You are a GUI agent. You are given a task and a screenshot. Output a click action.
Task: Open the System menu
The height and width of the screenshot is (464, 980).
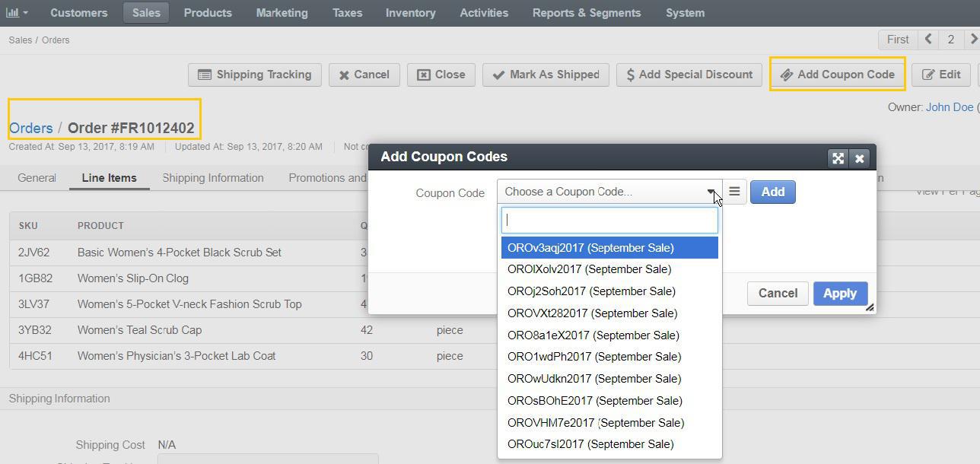(x=685, y=13)
